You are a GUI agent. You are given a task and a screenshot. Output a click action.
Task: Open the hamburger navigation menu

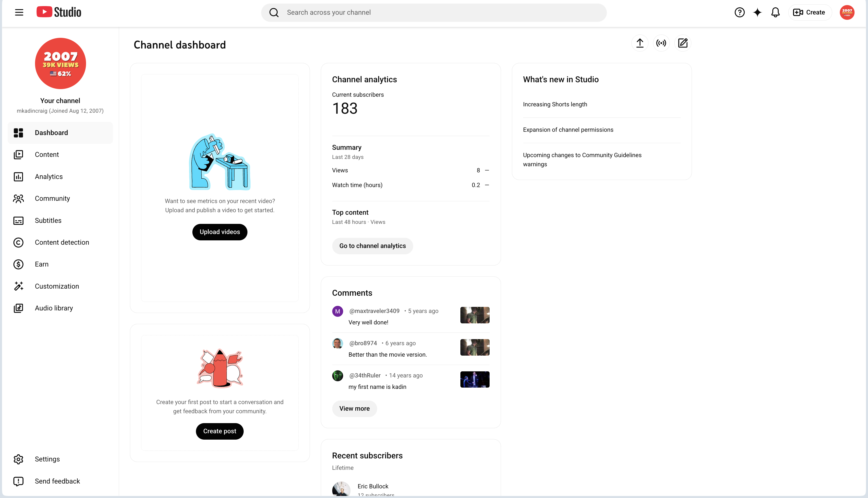pos(19,12)
